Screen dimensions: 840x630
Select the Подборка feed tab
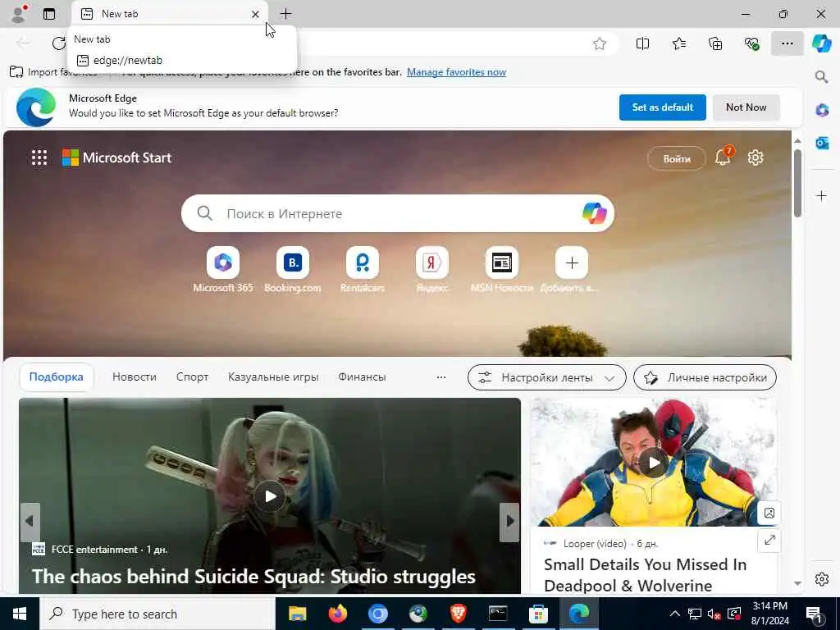click(57, 377)
